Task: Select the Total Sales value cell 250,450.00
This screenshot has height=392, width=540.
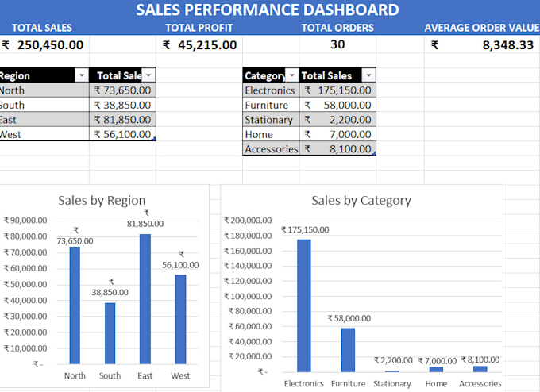Action: pyautogui.click(x=44, y=45)
